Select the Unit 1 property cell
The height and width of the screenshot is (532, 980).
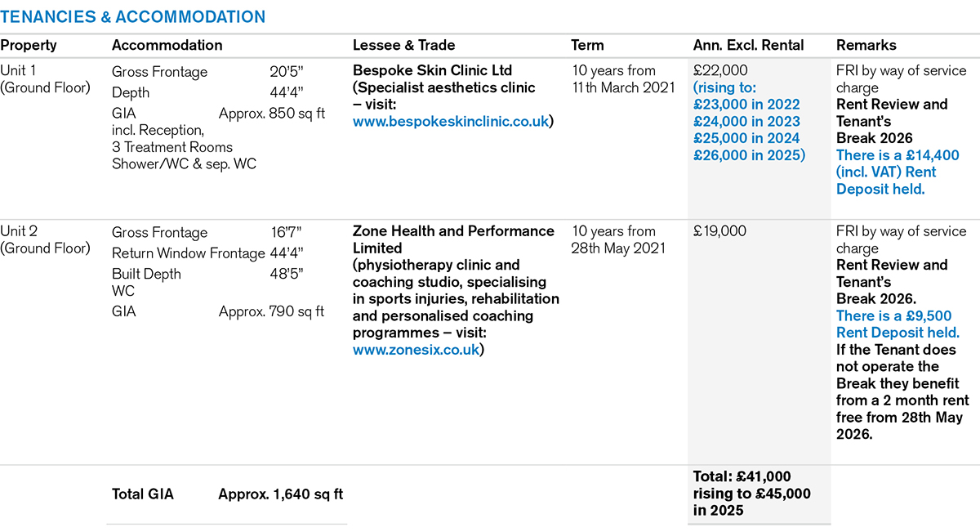point(45,79)
